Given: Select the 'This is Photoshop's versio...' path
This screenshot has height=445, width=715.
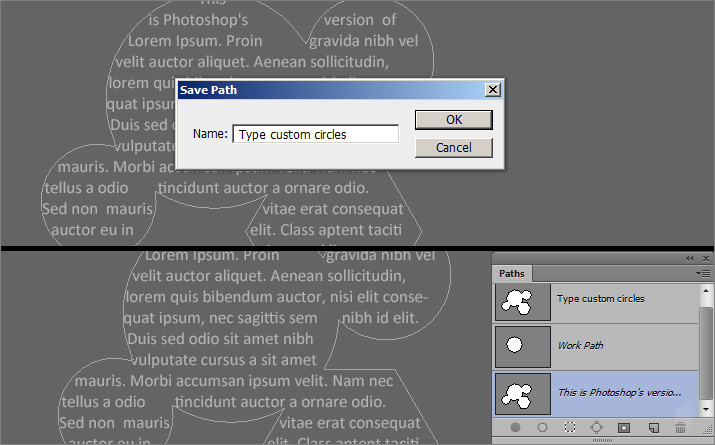Looking at the screenshot, I should click(x=600, y=393).
